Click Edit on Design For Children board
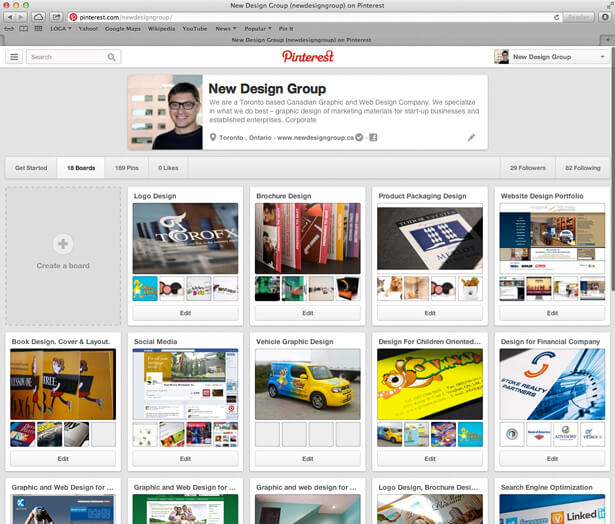This screenshot has height=524, width=615. [430, 458]
